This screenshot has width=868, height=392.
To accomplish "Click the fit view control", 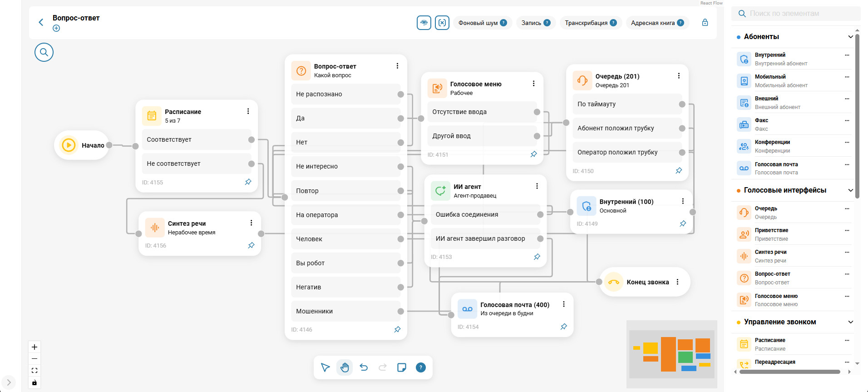I will pyautogui.click(x=35, y=371).
